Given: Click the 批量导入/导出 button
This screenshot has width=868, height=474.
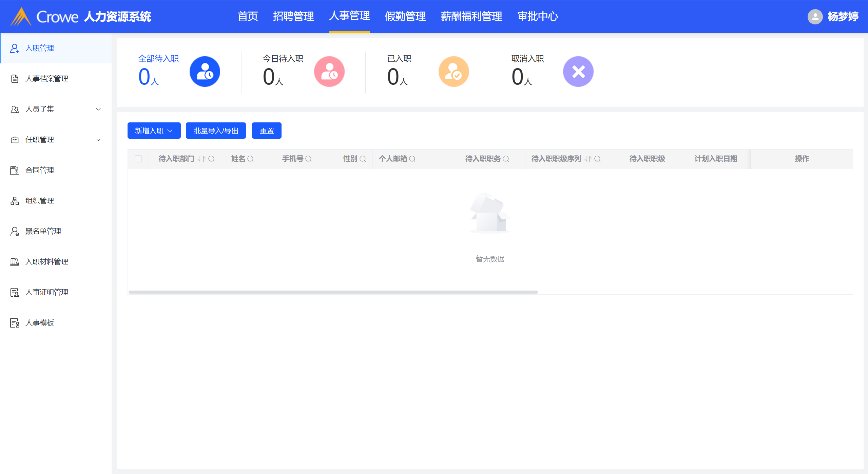Looking at the screenshot, I should [216, 131].
